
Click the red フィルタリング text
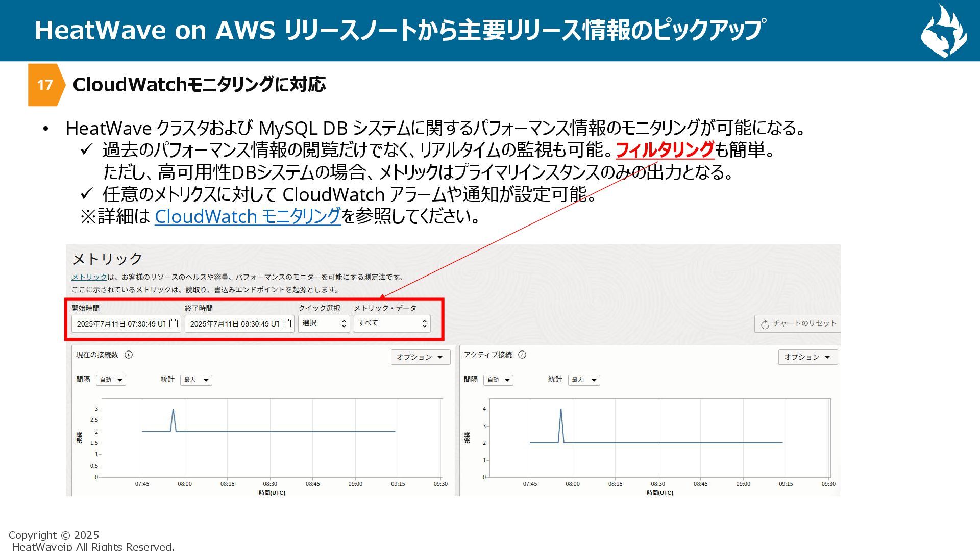pos(665,150)
